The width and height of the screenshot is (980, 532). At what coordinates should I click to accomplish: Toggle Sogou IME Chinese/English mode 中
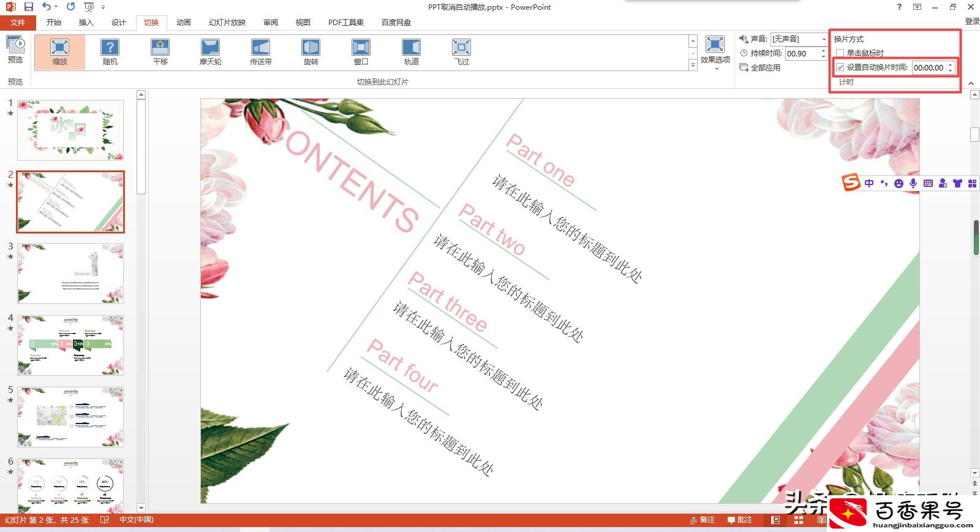pos(869,183)
